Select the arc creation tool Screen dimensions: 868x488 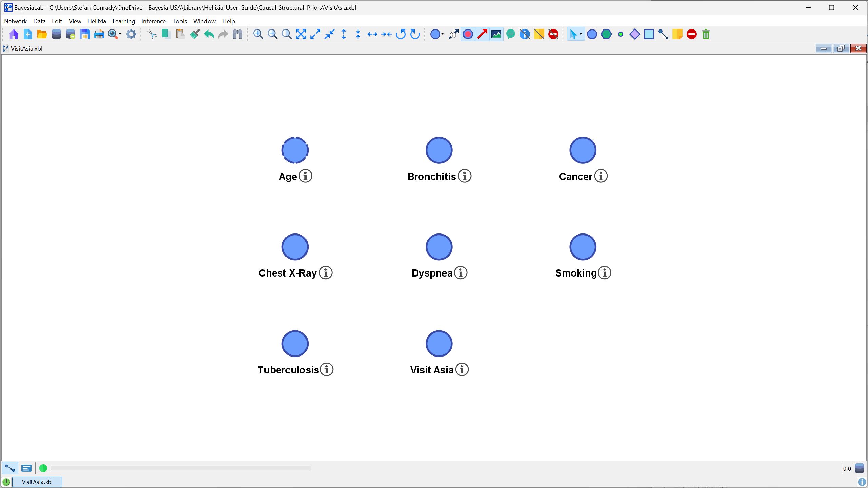[x=663, y=34]
